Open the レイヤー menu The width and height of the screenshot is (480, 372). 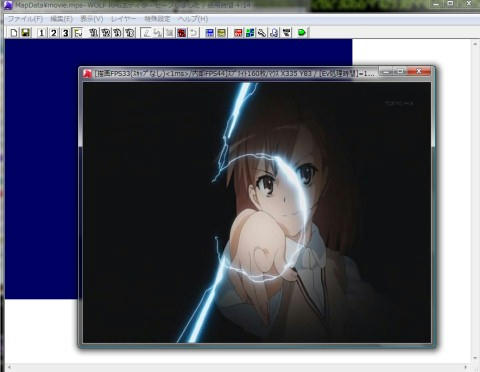click(124, 19)
